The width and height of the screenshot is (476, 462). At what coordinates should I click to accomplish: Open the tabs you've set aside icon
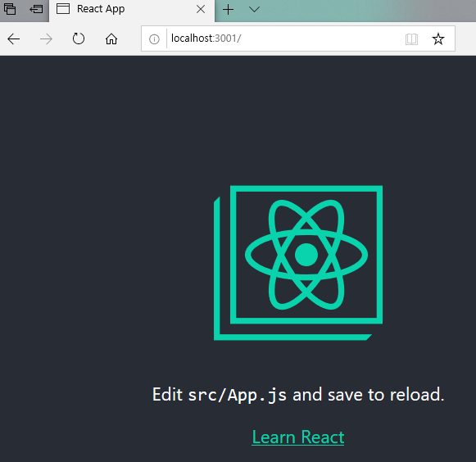pos(10,9)
